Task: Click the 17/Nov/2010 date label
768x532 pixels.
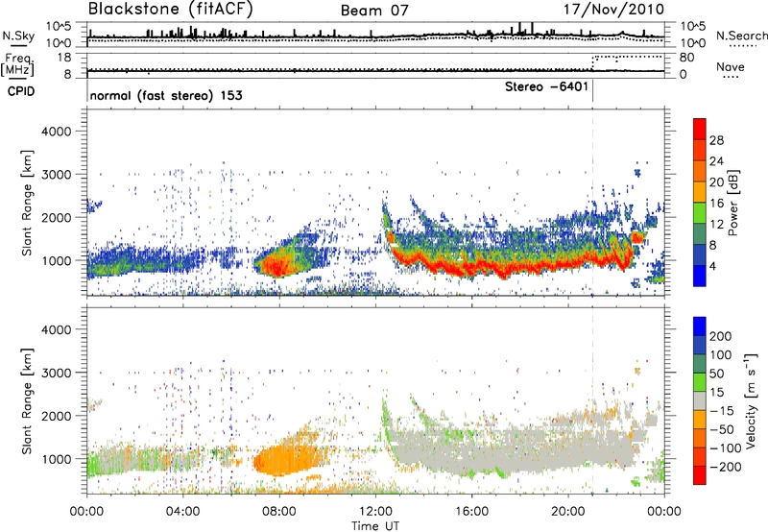Action: point(613,10)
